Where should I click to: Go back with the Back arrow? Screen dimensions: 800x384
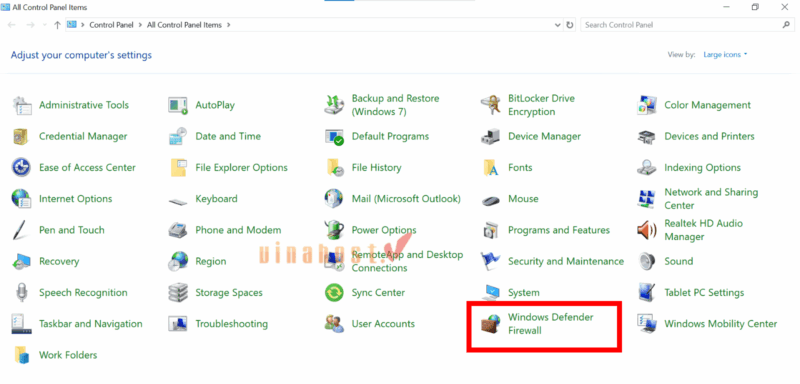(x=12, y=25)
